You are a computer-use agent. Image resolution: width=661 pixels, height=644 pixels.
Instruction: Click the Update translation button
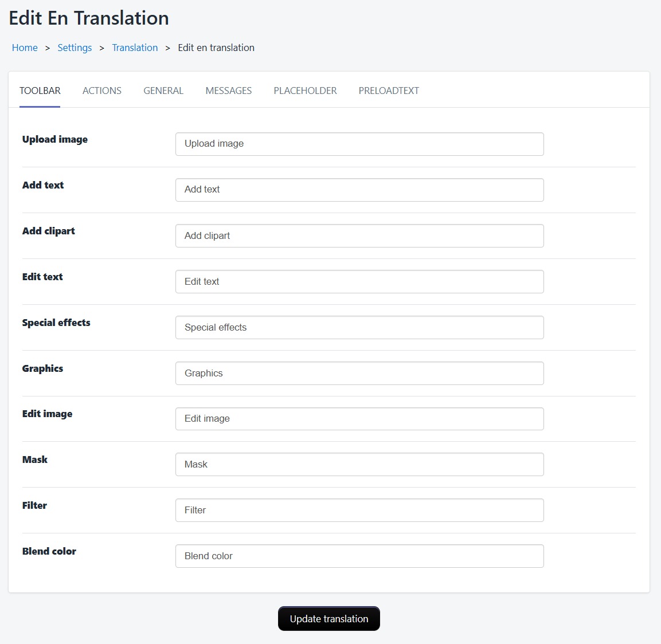pyautogui.click(x=328, y=619)
